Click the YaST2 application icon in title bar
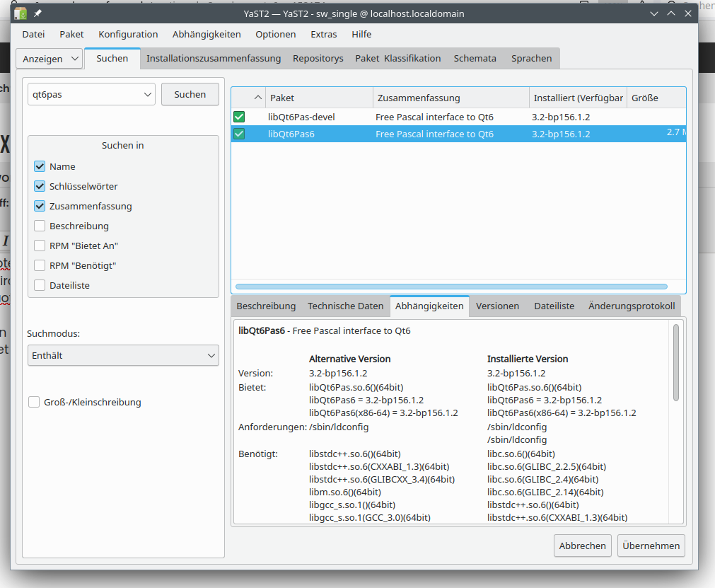 pos(21,13)
